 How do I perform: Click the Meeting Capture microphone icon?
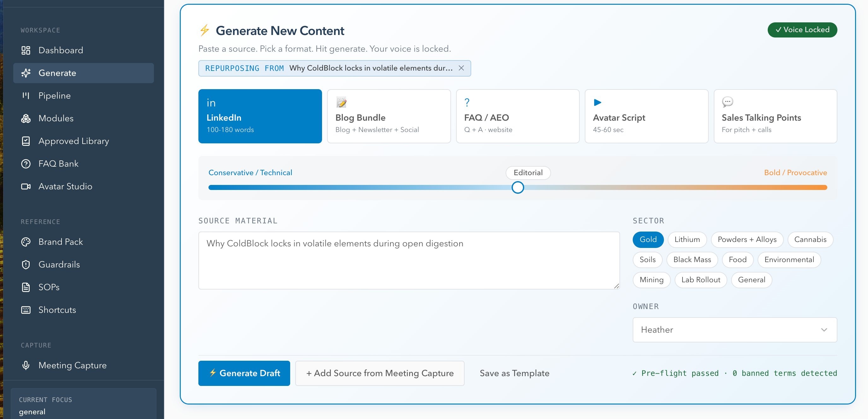point(26,365)
